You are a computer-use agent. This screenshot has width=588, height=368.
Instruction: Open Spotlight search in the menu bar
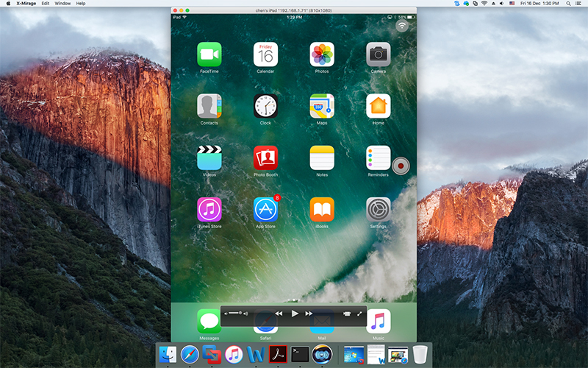(568, 4)
